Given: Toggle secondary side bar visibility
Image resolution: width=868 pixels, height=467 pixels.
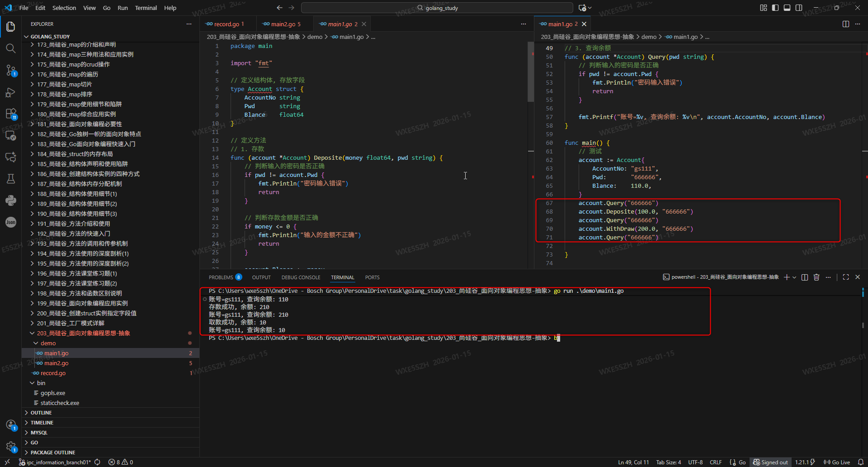Looking at the screenshot, I should point(799,8).
